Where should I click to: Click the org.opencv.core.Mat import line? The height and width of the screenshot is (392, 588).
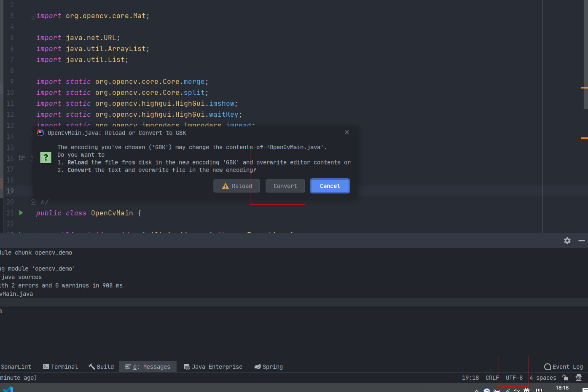[93, 16]
